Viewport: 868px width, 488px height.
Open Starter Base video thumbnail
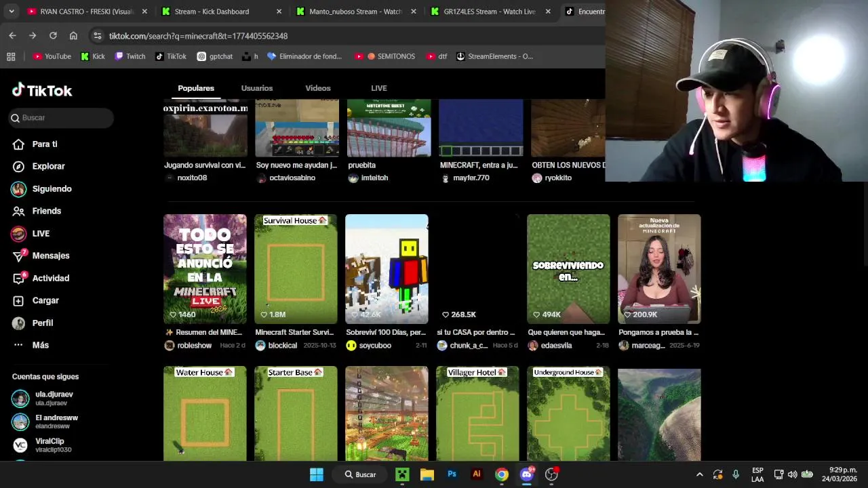pos(296,413)
